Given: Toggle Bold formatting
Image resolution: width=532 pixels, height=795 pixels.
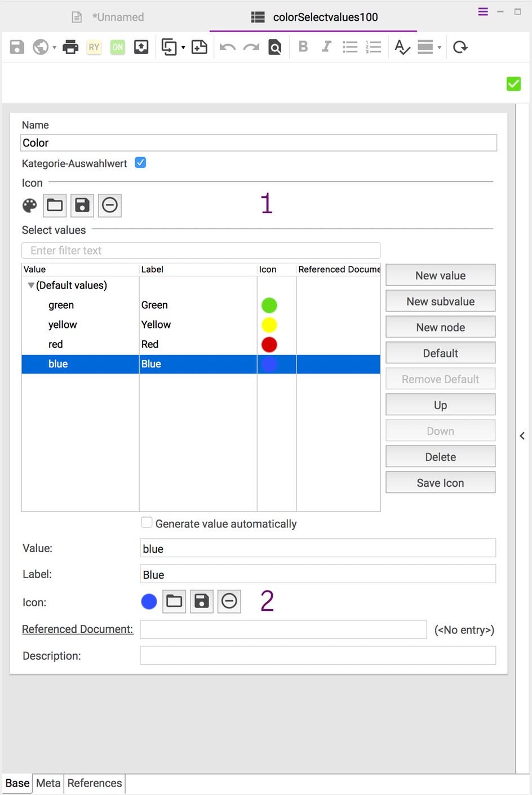Looking at the screenshot, I should 303,46.
